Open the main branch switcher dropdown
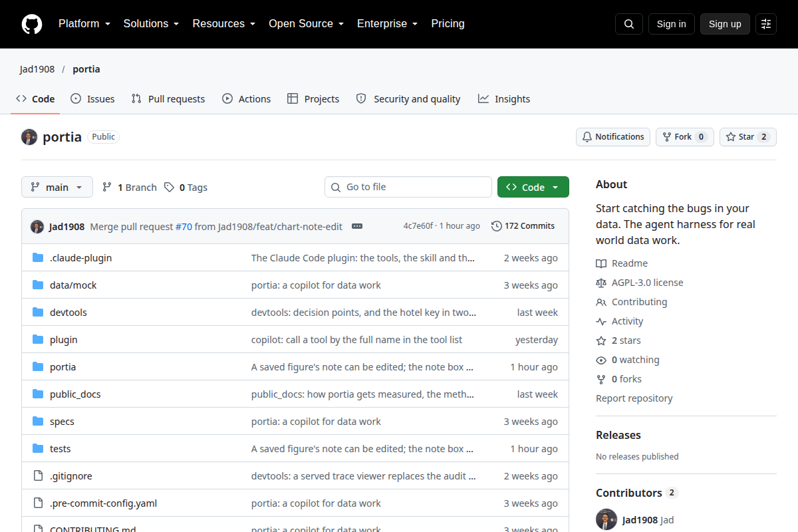Viewport: 798px width, 532px height. click(57, 188)
